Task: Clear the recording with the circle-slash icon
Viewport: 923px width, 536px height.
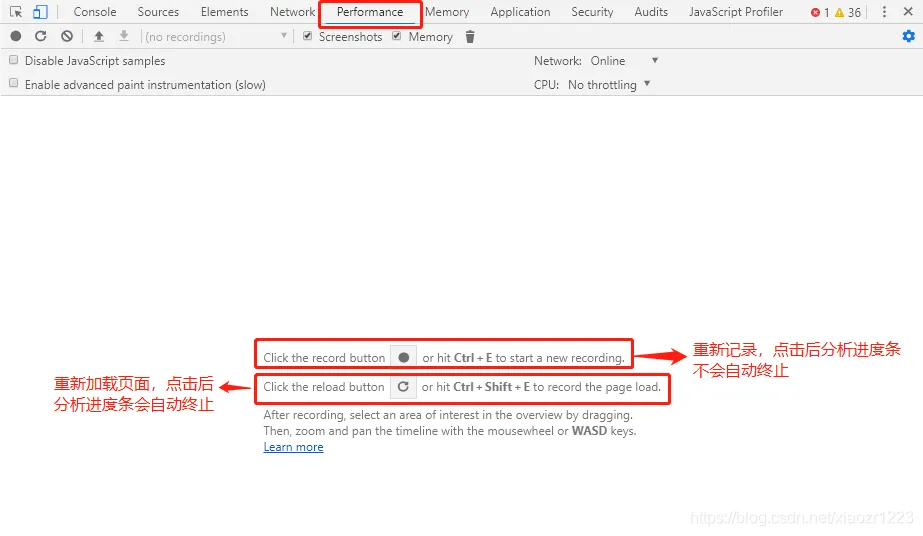Action: point(67,36)
